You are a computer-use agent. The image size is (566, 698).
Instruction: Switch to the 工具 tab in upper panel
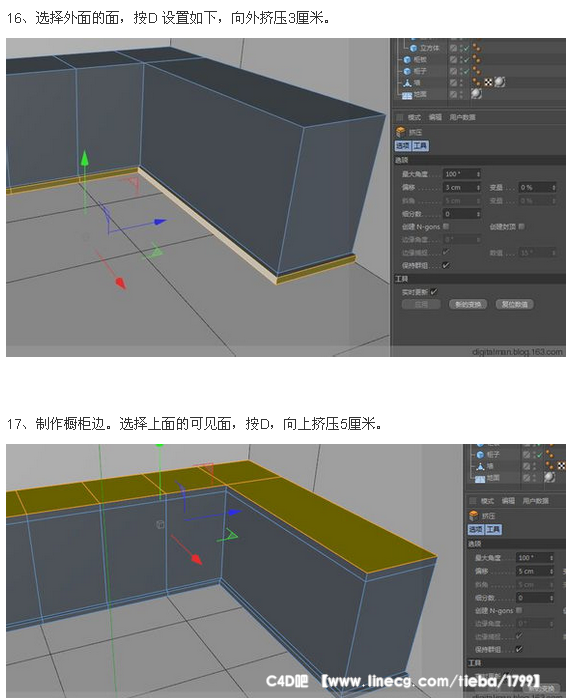click(420, 146)
